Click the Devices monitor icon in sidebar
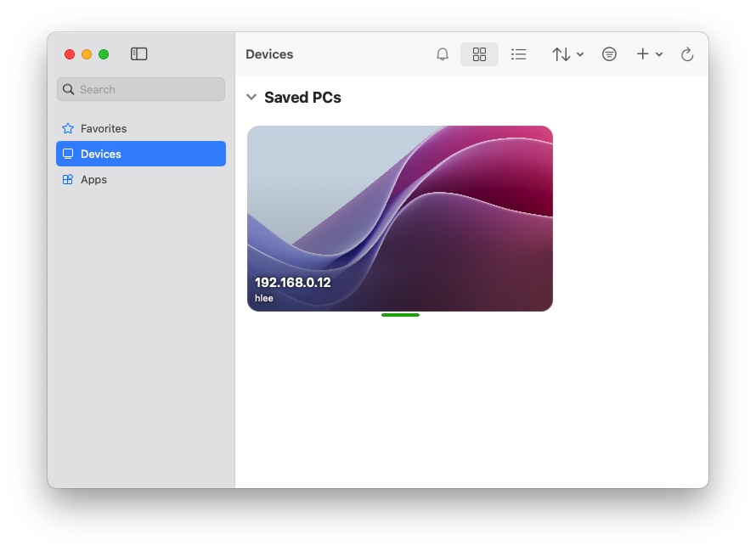Screen dimensions: 756x551 point(68,154)
